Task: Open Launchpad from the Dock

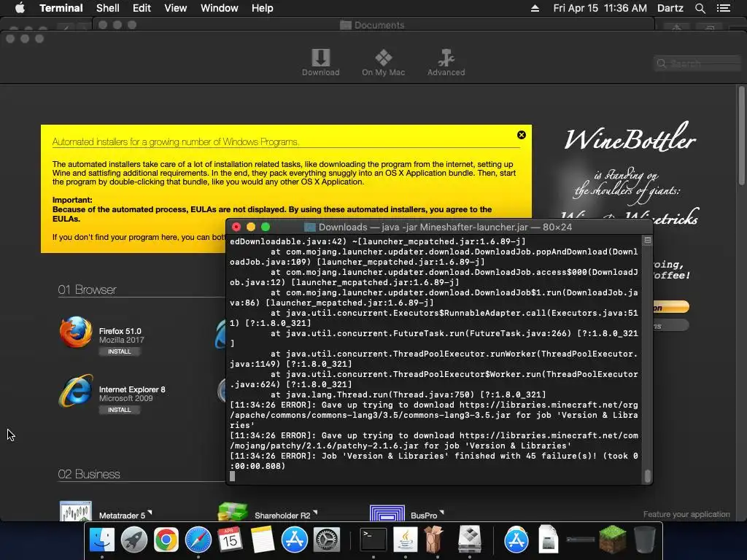Action: [134, 540]
